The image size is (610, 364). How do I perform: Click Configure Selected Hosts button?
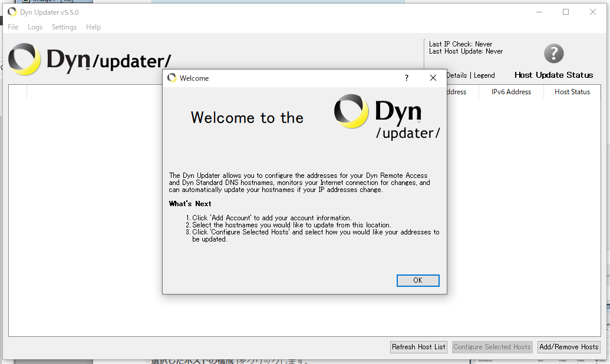pos(492,347)
